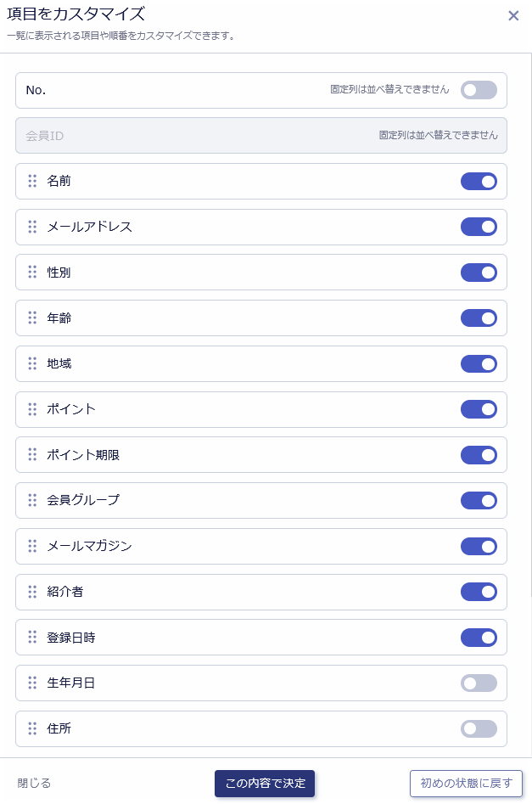The width and height of the screenshot is (532, 804).
Task: Click the 閉じる link
Action: tap(34, 784)
